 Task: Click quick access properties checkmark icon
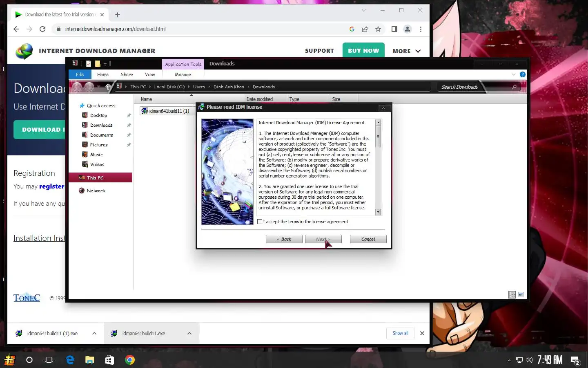coord(89,64)
